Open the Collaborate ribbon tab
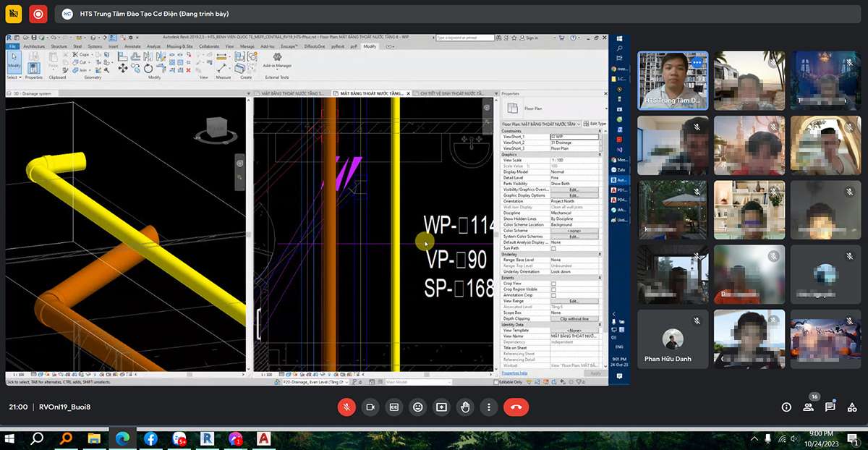868x450 pixels. [209, 46]
